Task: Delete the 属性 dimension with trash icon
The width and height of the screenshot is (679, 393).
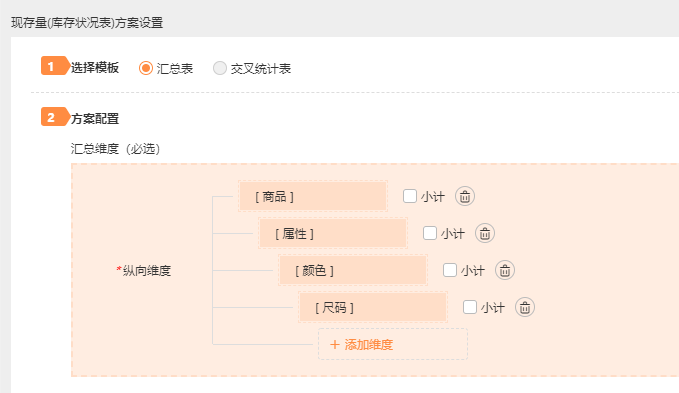Action: [485, 234]
